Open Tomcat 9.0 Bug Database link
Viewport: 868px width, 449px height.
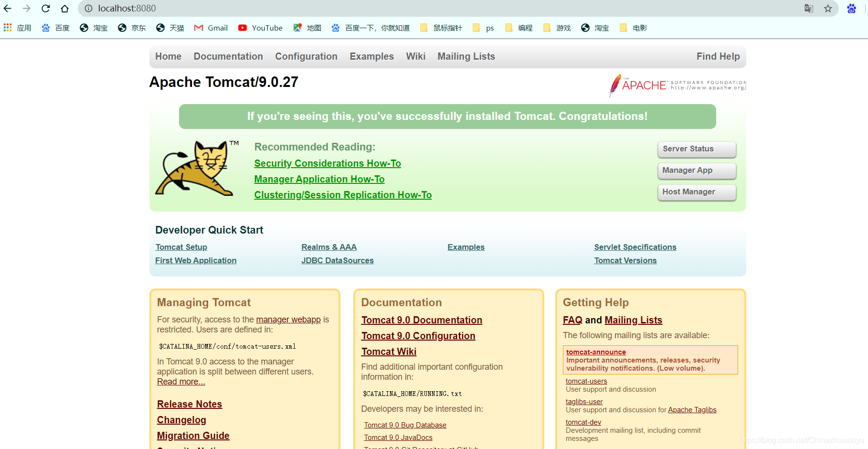pos(405,425)
